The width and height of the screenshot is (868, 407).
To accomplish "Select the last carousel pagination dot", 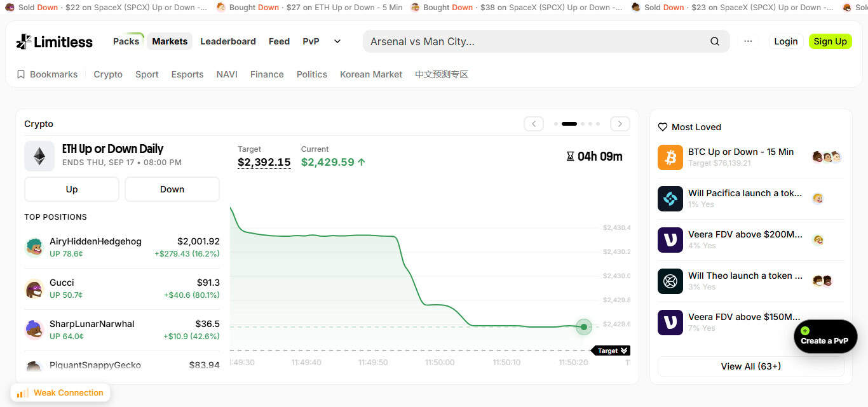I will click(598, 124).
